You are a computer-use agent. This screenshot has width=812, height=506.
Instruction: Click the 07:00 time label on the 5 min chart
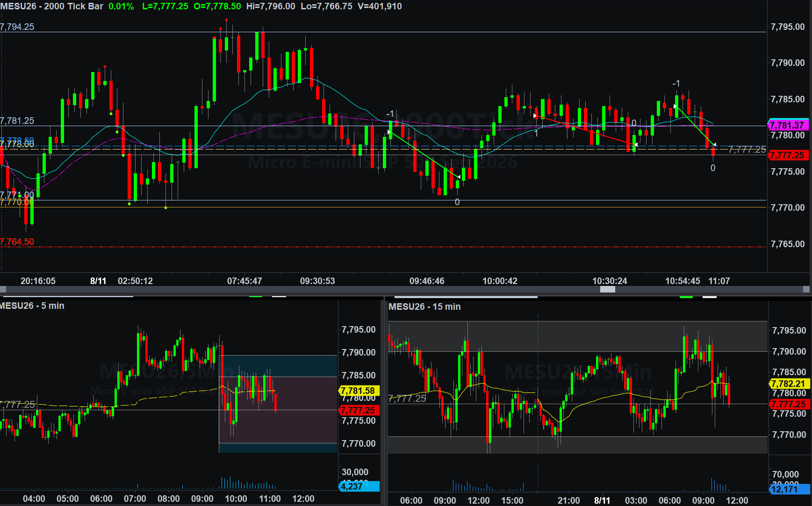click(x=135, y=499)
